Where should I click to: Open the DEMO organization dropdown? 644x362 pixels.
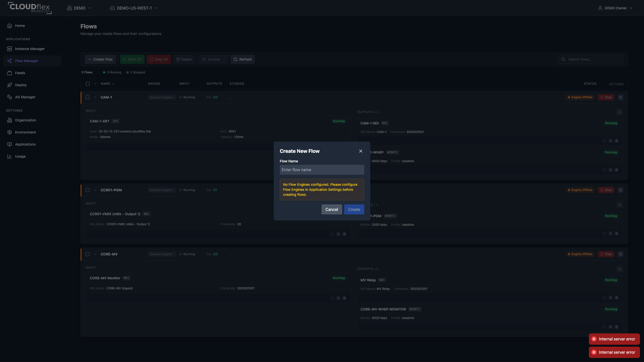point(79,8)
